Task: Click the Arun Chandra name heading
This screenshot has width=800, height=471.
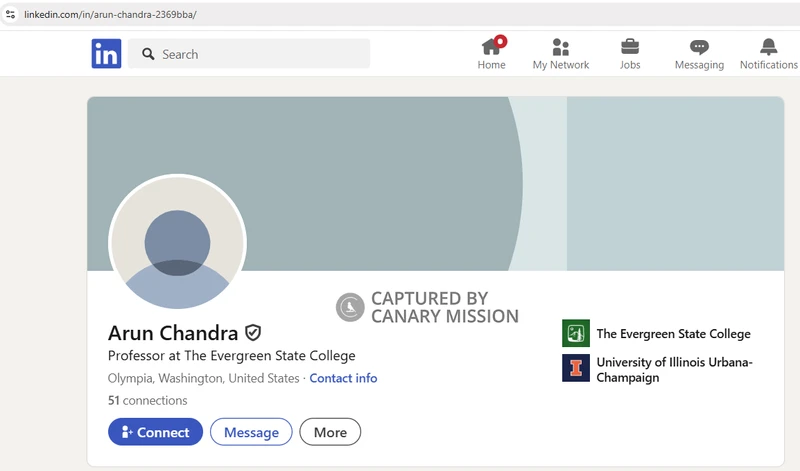Action: click(173, 333)
